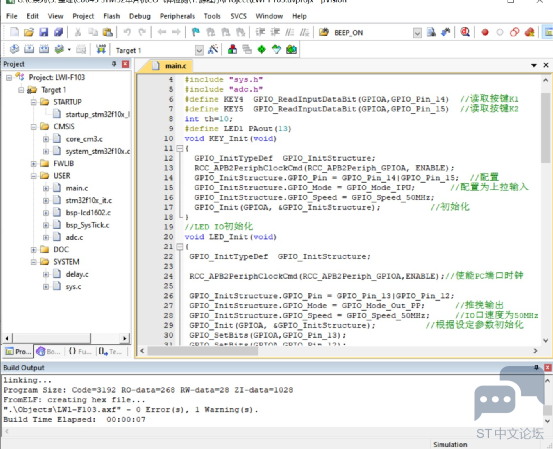This screenshot has height=449, width=553.
Task: Click the editor horizontal scrollbar
Action: tap(339, 351)
